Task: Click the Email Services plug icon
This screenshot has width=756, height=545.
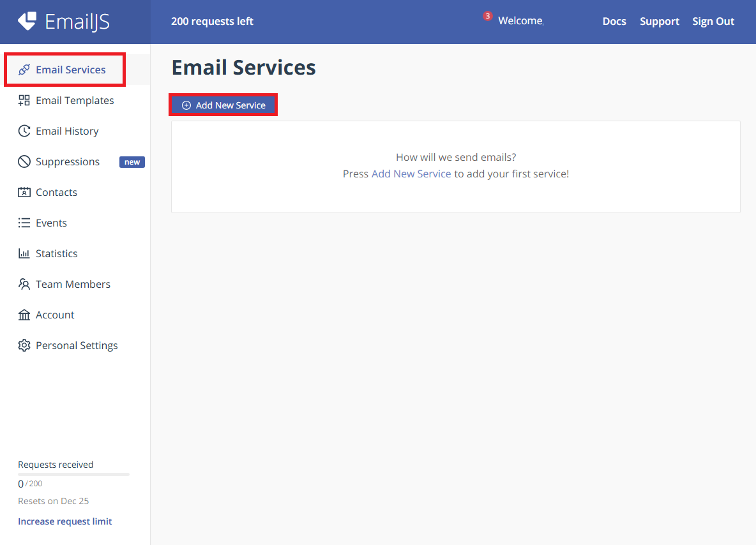Action: point(24,70)
